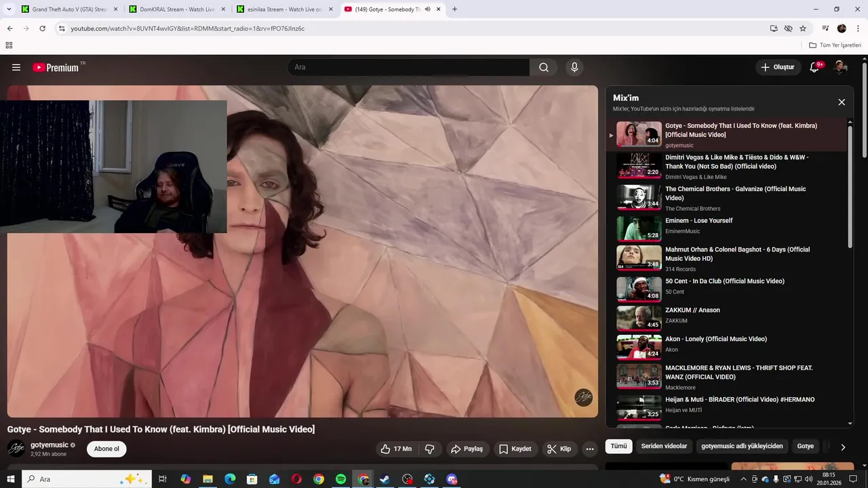Open YouTube notifications bell
The height and width of the screenshot is (488, 868).
pos(815,67)
